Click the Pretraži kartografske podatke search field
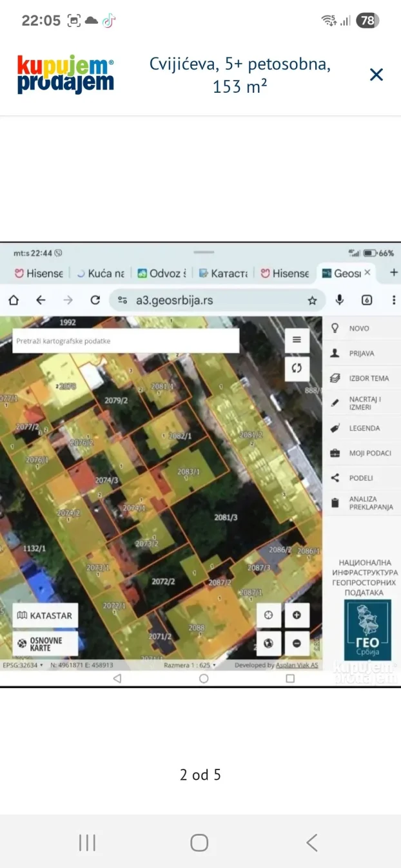The height and width of the screenshot is (868, 401). click(x=126, y=340)
